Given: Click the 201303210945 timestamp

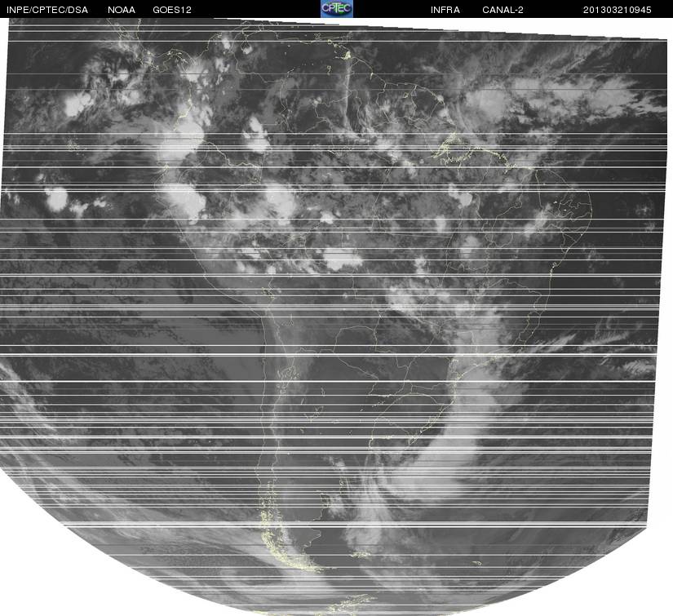Looking at the screenshot, I should (617, 10).
